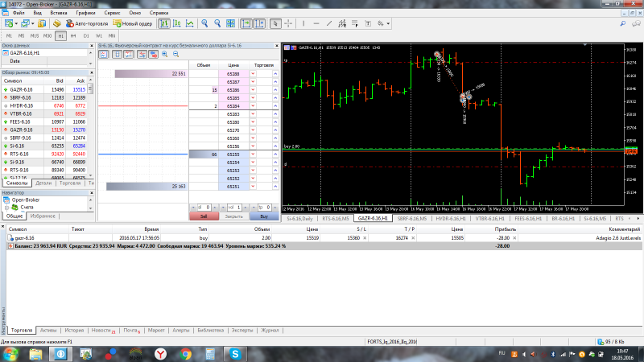Open the Вставка menu
This screenshot has width=644, height=362.
(58, 13)
